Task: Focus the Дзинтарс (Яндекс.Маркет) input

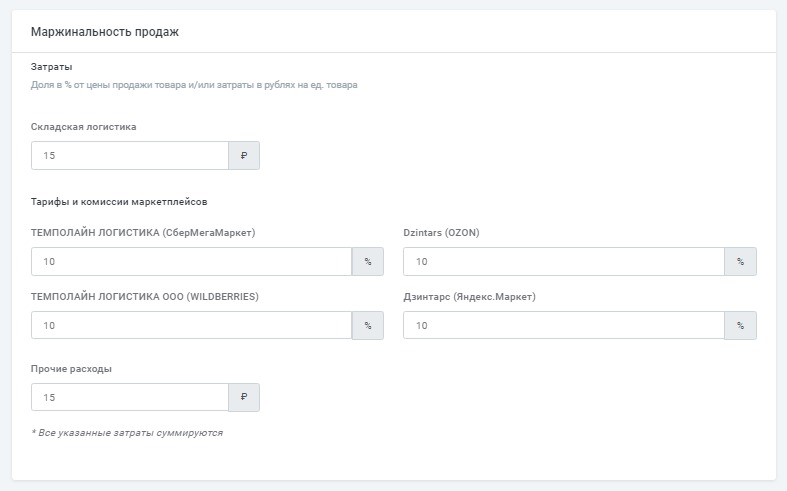Action: click(x=563, y=326)
